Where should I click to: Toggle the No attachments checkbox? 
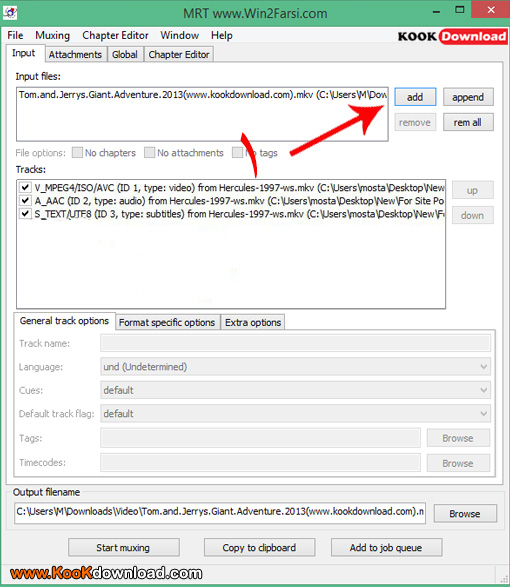pyautogui.click(x=149, y=153)
